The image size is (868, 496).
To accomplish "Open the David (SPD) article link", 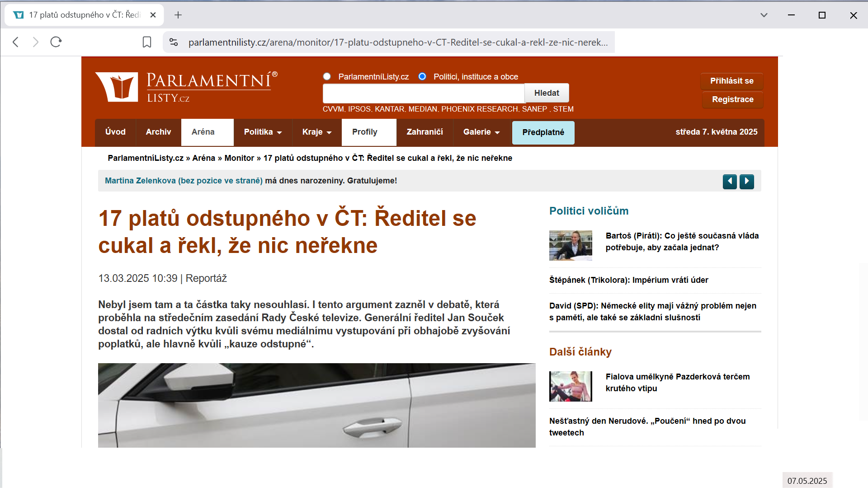I will coord(653,312).
